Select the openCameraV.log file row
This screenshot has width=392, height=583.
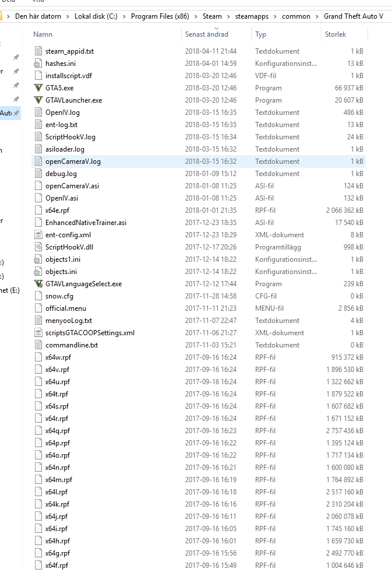pyautogui.click(x=199, y=161)
